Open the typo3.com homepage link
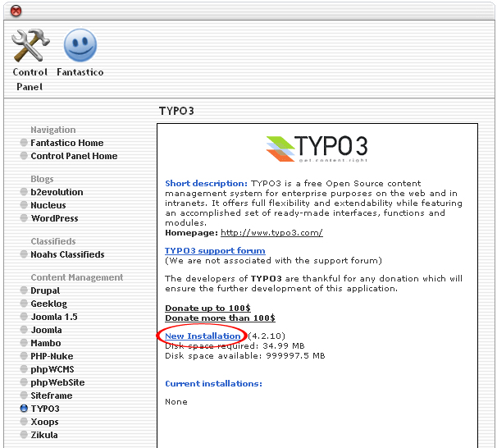Image resolution: width=497 pixels, height=448 pixels. pos(271,233)
